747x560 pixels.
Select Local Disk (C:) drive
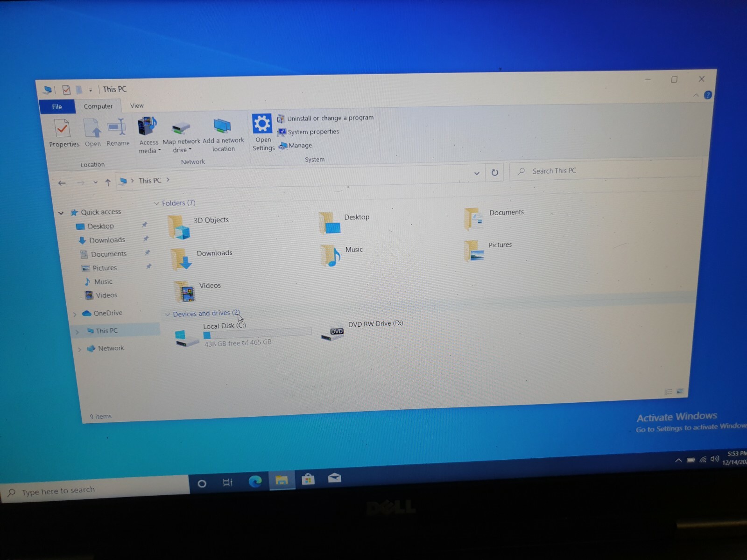(242, 335)
